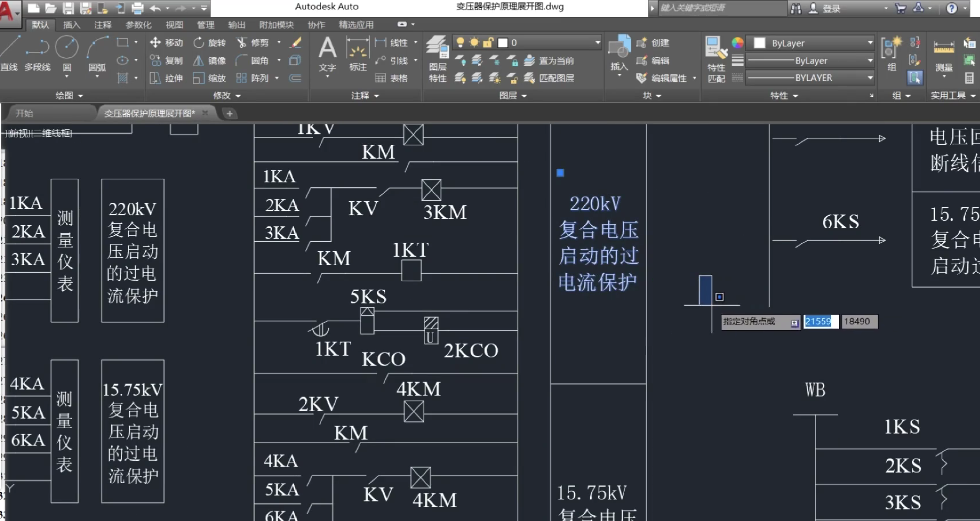Select the Mirror tool
980x521 pixels.
(198, 61)
